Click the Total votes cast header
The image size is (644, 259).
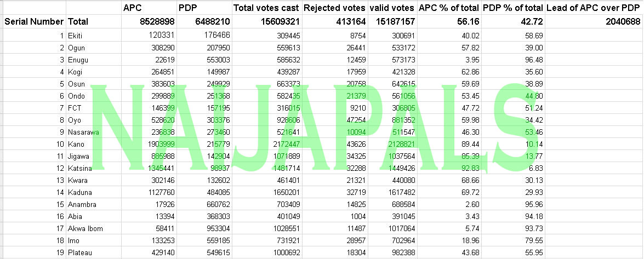click(x=266, y=7)
